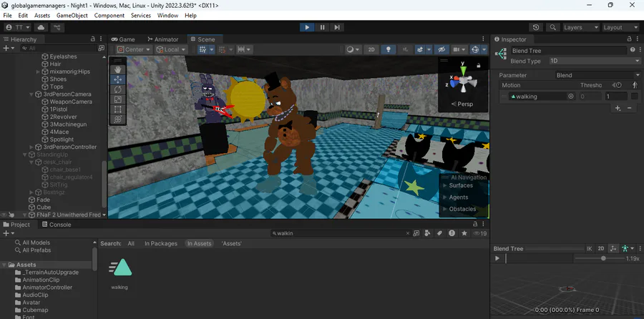Expand the mixamorig:Hips hierarchy item
This screenshot has height=319, width=644.
tap(38, 72)
